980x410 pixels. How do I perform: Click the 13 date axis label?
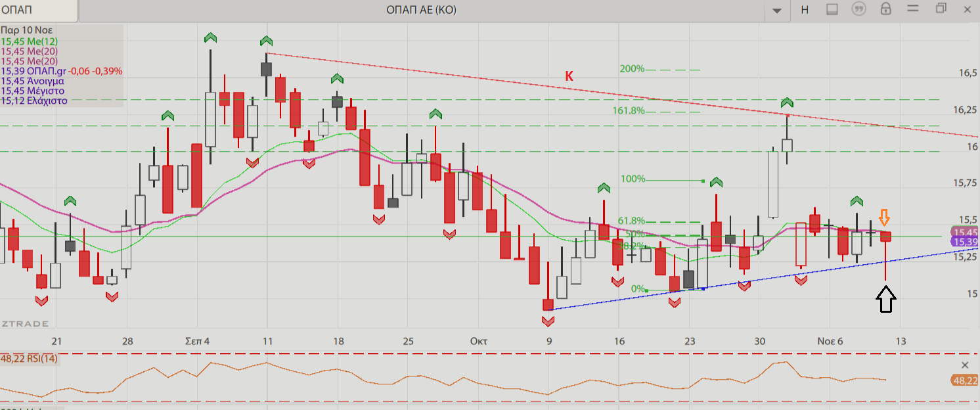click(900, 341)
